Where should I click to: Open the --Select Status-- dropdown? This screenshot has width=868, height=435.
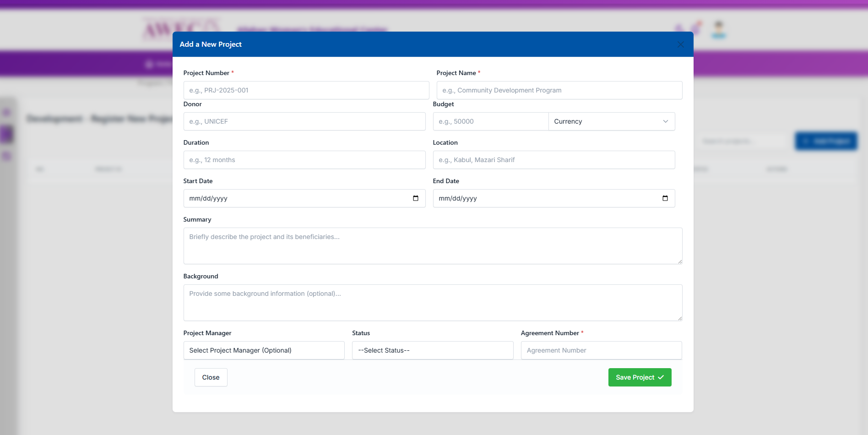coord(432,350)
